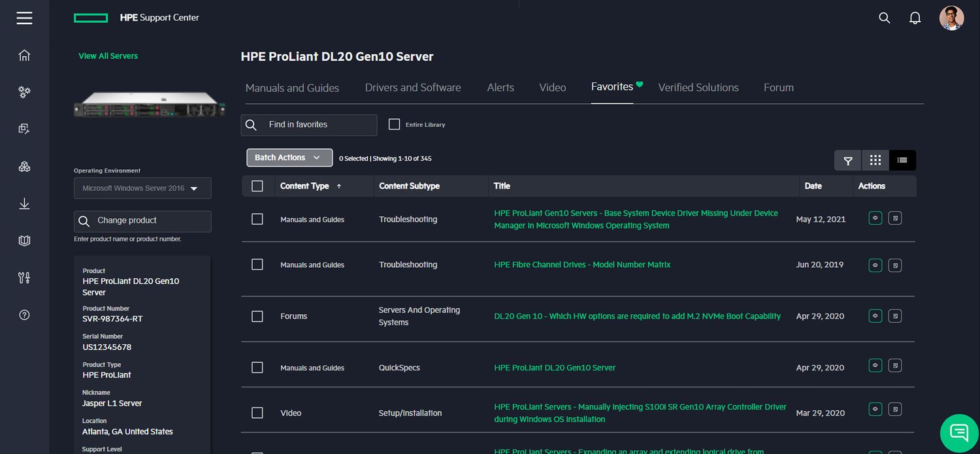Open the chat support bubble
This screenshot has width=980, height=454.
click(x=959, y=432)
